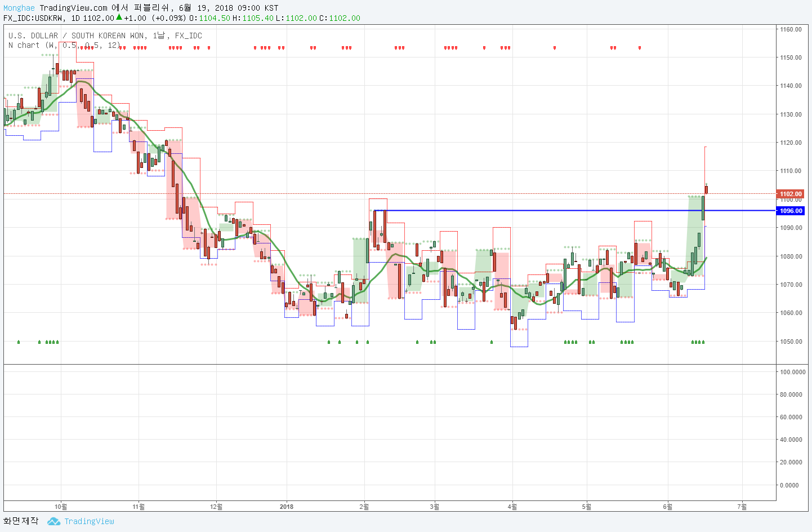
Task: Click the 50.0000 midpoint... 60.0000 axis label
Action: pyautogui.click(x=791, y=417)
